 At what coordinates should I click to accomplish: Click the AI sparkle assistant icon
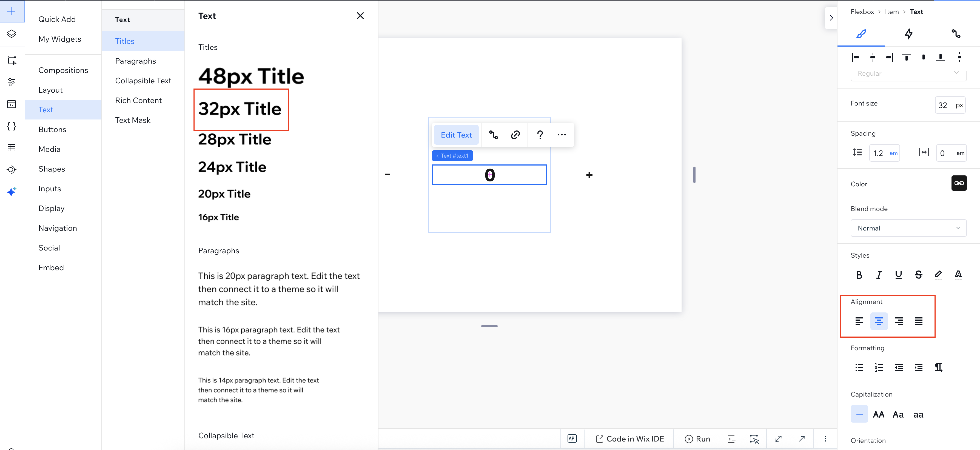[12, 191]
